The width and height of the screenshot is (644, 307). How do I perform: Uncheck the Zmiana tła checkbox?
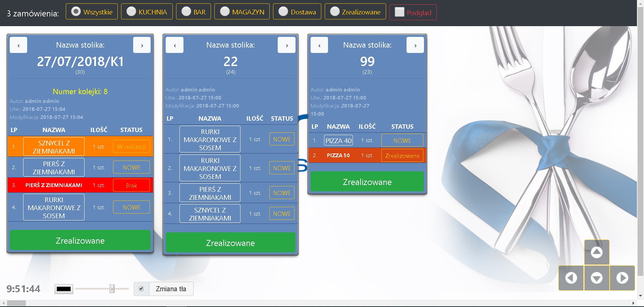(141, 289)
